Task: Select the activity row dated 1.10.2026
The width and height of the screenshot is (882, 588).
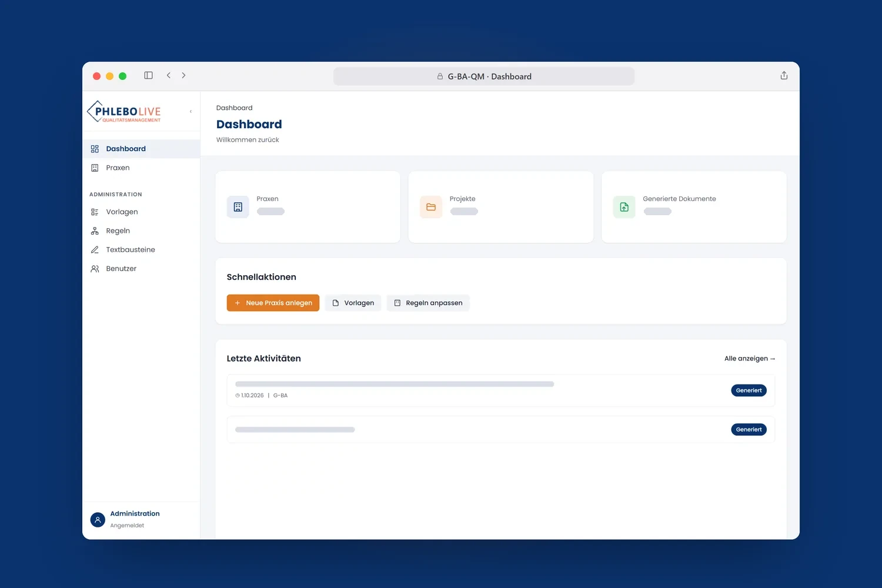Action: click(x=501, y=390)
